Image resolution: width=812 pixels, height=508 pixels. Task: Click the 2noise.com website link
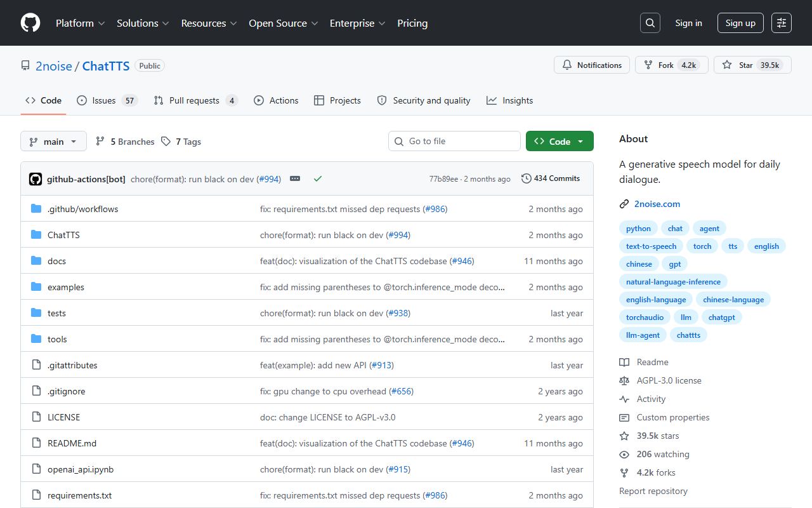657,204
